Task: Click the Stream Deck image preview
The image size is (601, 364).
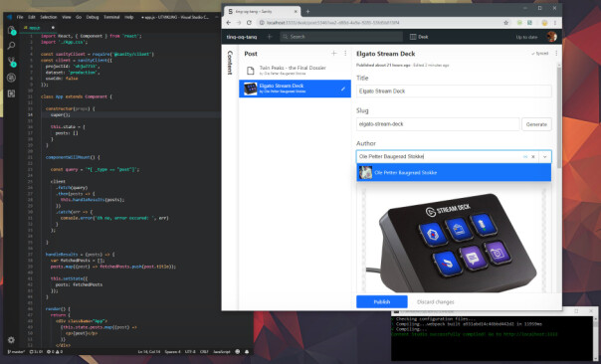Action: [453, 242]
